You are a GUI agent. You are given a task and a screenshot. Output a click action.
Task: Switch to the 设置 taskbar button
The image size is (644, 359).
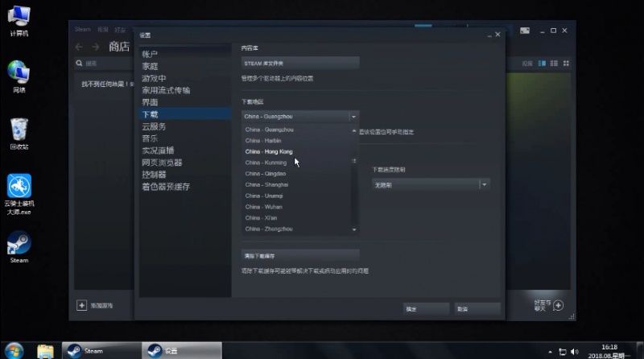coord(182,351)
